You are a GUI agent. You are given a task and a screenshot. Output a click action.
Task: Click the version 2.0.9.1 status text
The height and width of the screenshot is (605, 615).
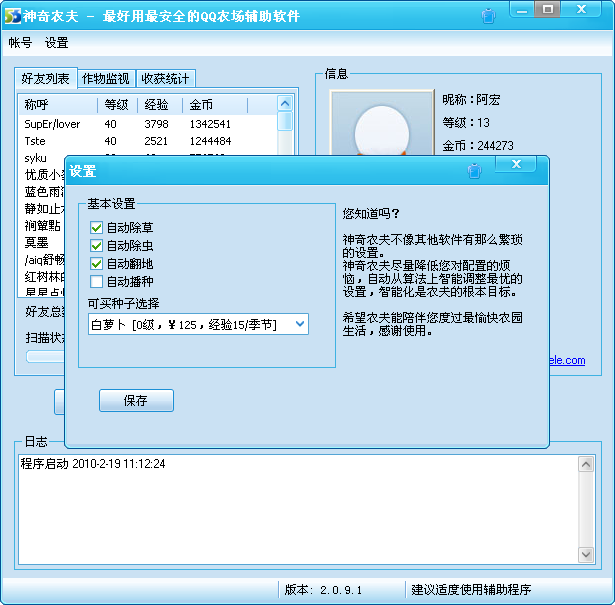coord(323,590)
